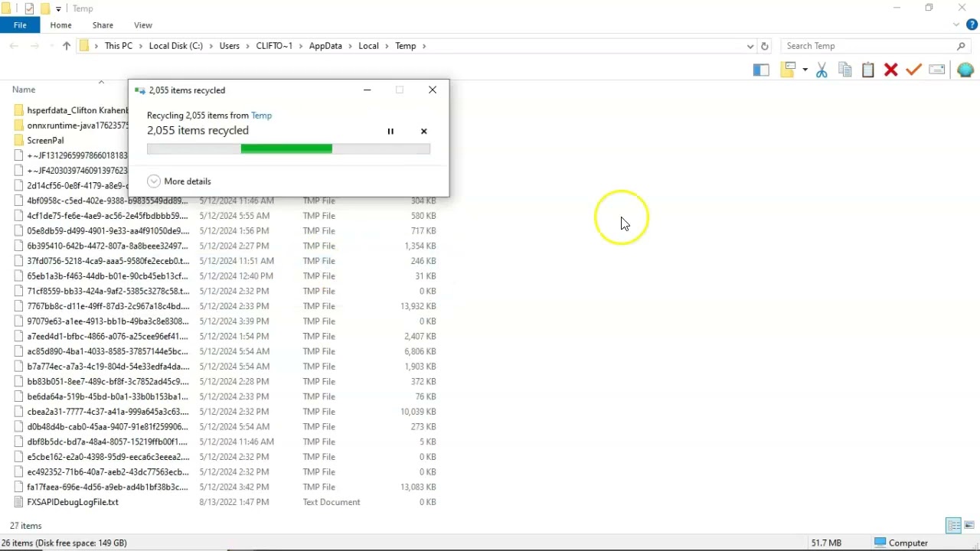This screenshot has width=980, height=551.
Task: Select file cbea2a31-7777-4c37-a41a row
Action: pos(226,412)
